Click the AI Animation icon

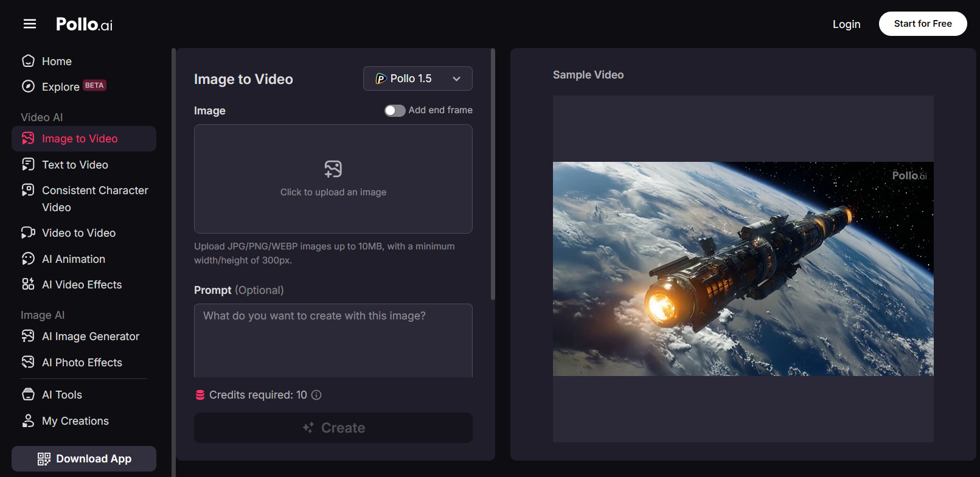point(28,259)
